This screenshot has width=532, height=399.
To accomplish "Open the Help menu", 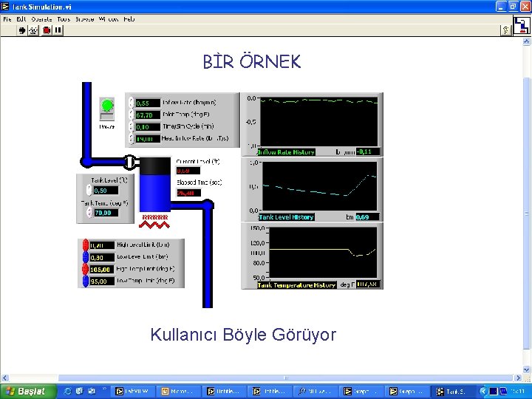I will pos(129,19).
